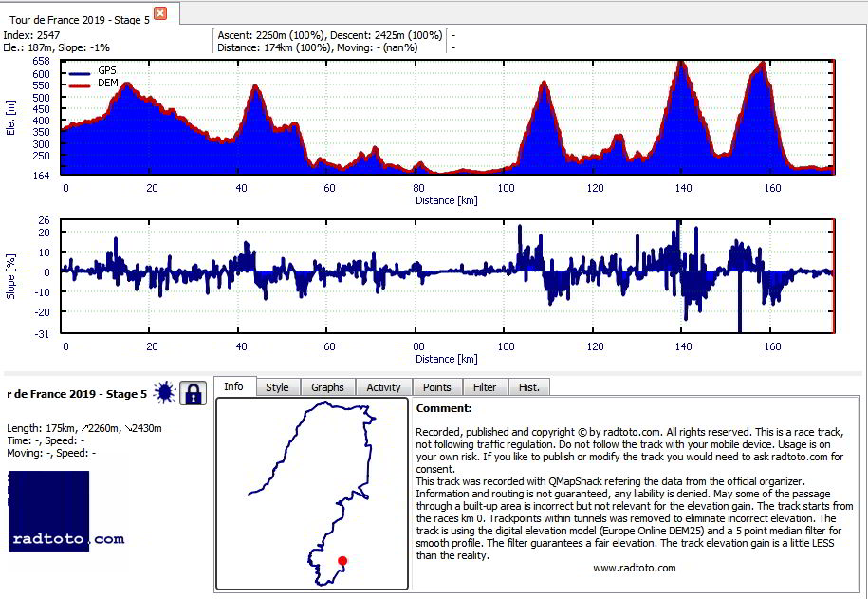
Task: Show the Hist. tab
Action: [529, 387]
